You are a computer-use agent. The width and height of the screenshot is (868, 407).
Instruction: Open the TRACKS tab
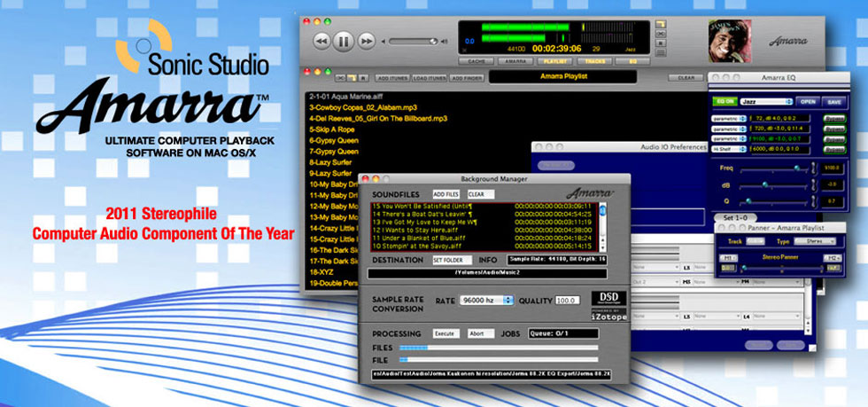pos(594,61)
